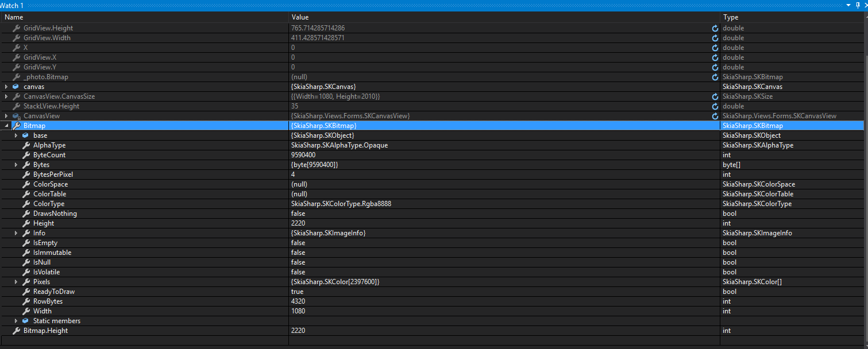The height and width of the screenshot is (349, 868).
Task: Click the wrench icon beside IsVolatile
Action: (x=26, y=272)
